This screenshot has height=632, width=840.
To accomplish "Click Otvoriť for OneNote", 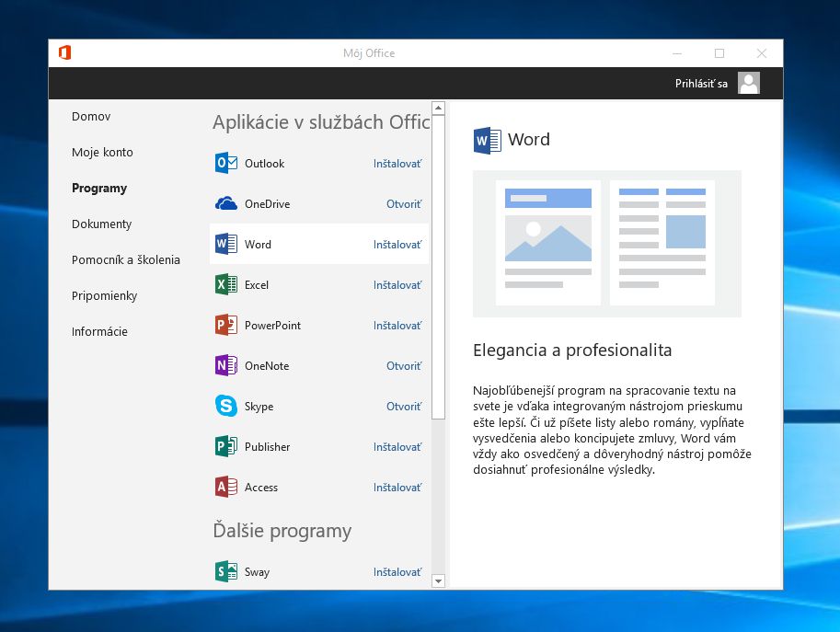I will point(404,366).
